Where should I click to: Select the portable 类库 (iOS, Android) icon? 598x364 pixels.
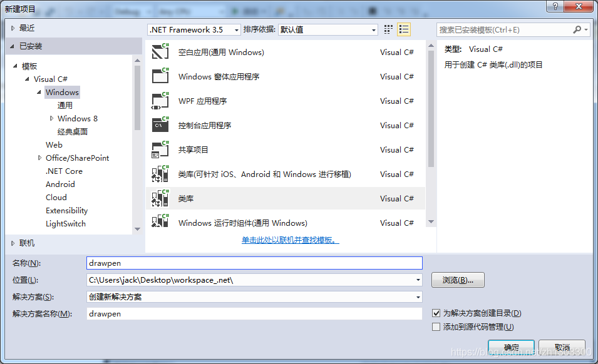(160, 174)
